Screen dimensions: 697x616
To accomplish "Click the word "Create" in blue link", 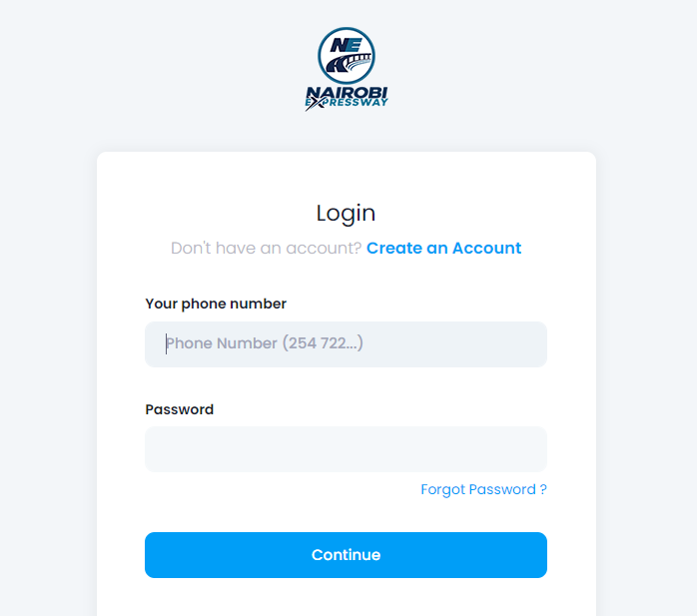I will point(393,248).
